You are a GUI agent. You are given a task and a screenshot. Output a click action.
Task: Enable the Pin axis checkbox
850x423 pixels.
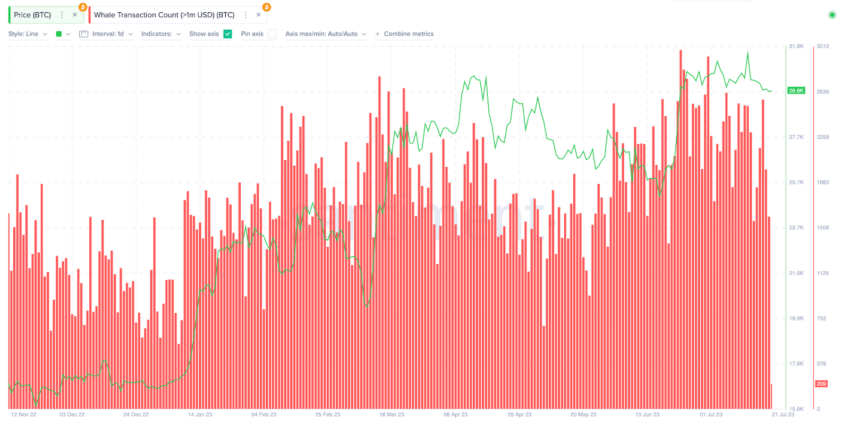point(272,34)
